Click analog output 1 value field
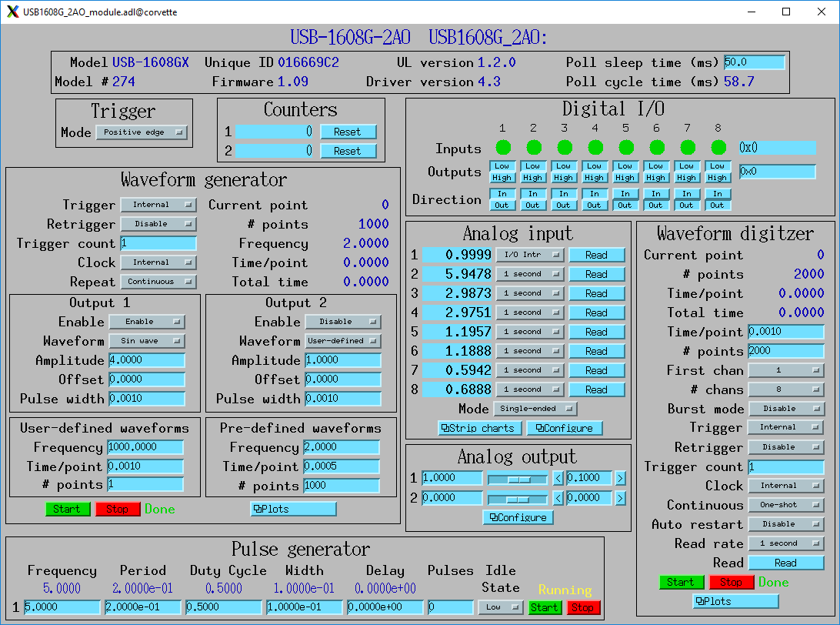840x625 pixels. point(452,477)
